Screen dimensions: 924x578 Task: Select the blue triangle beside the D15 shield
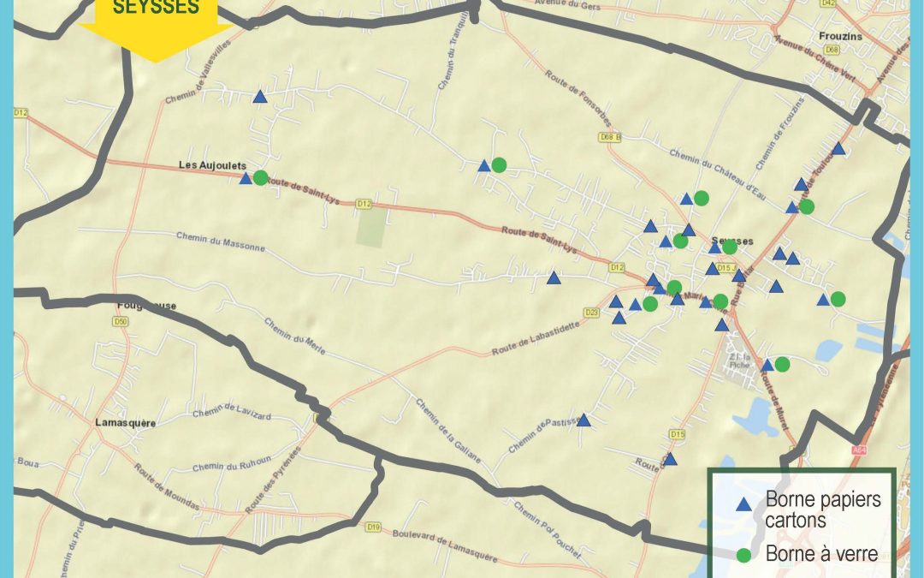click(x=670, y=459)
